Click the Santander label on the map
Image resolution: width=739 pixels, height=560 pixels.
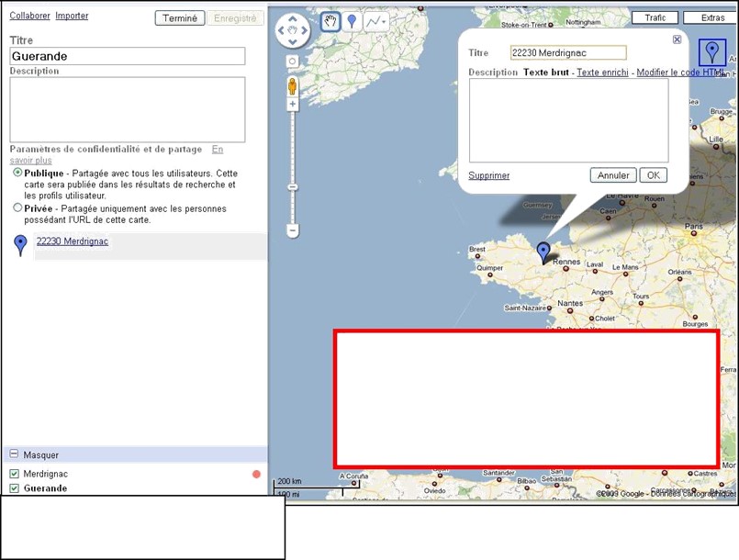pyautogui.click(x=498, y=472)
